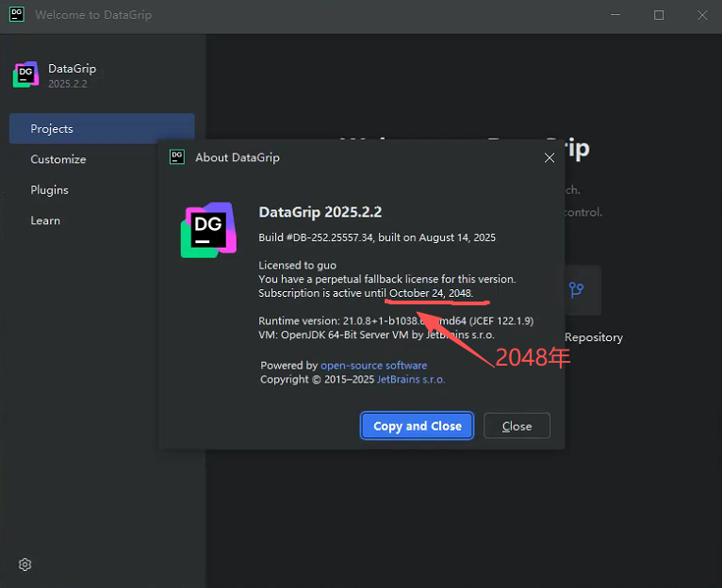This screenshot has width=722, height=588.
Task: Close the About DataGrip dialog with X
Action: point(550,158)
